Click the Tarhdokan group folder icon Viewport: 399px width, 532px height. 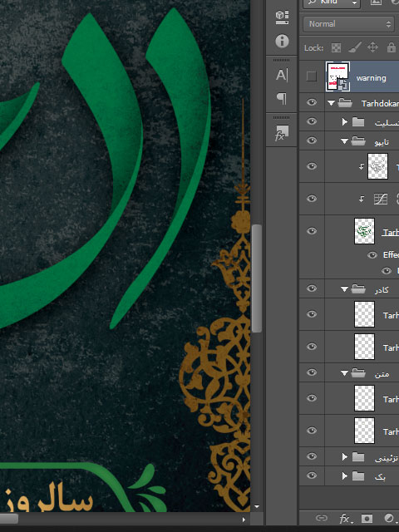coord(346,103)
